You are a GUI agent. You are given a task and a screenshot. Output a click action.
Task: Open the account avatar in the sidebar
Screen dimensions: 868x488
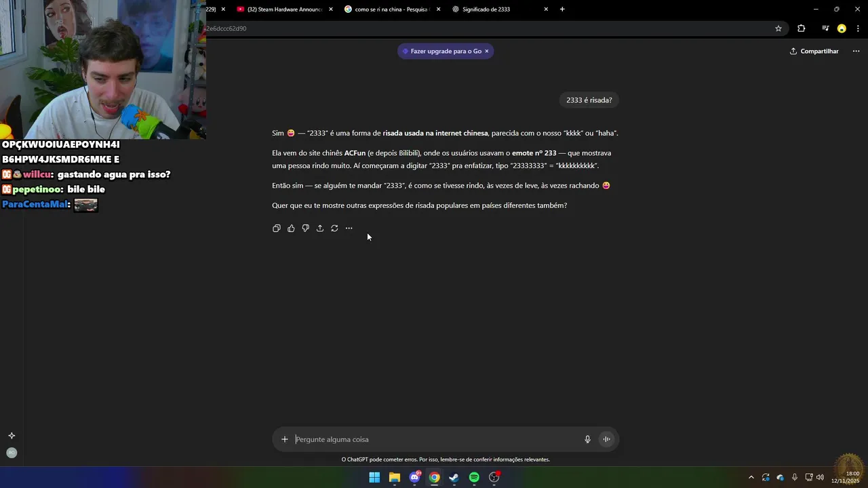(x=12, y=453)
